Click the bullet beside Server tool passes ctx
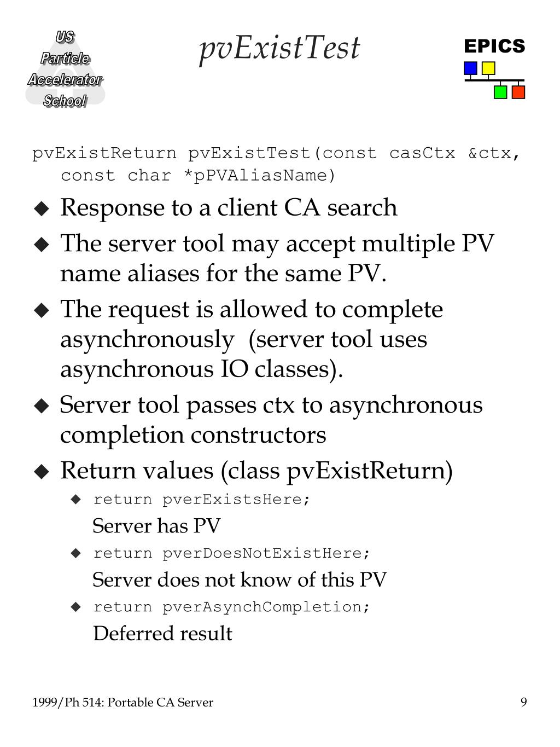The width and height of the screenshot is (560, 747). pyautogui.click(x=42, y=406)
